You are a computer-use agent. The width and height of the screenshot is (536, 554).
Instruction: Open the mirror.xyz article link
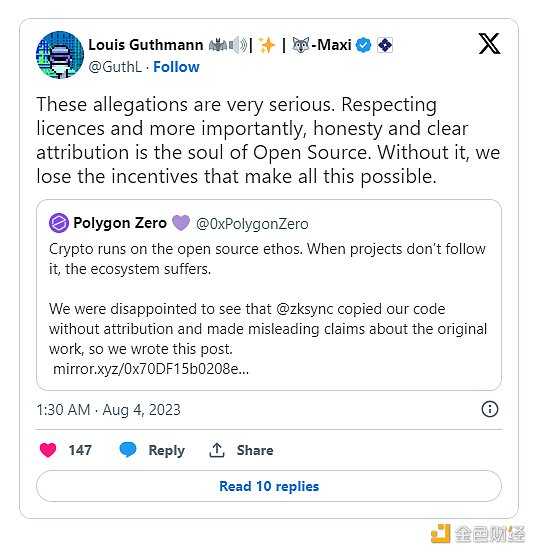[x=151, y=369]
